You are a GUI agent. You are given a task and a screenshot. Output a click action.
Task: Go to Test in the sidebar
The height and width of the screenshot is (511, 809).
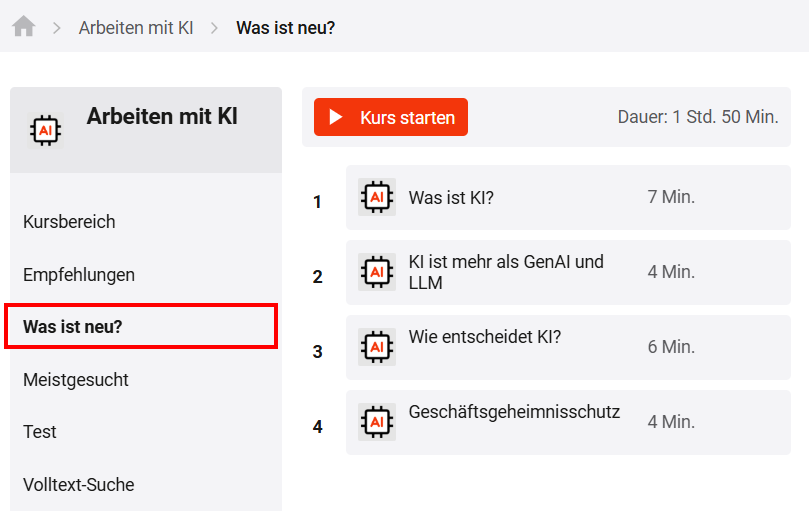coord(40,432)
